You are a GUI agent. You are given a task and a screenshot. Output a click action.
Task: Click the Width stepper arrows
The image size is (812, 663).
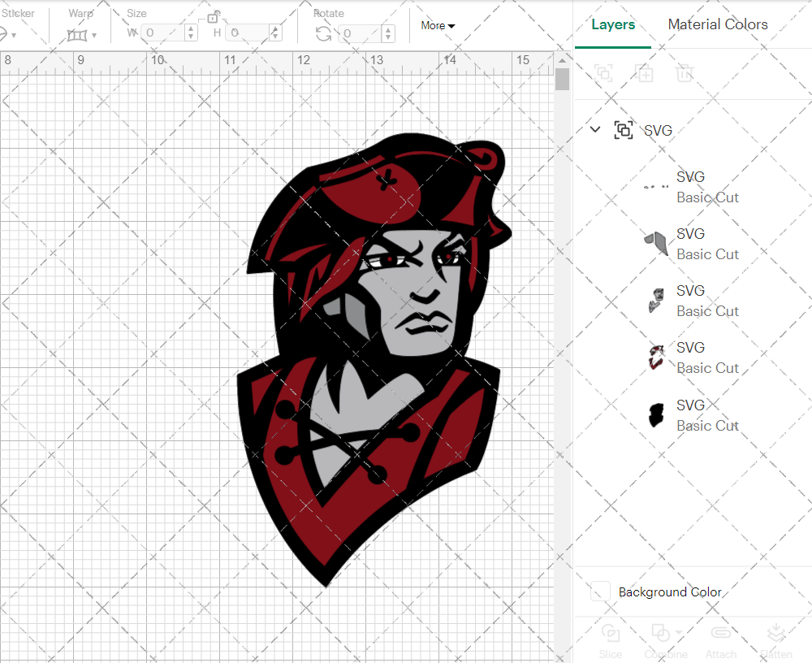tap(191, 32)
